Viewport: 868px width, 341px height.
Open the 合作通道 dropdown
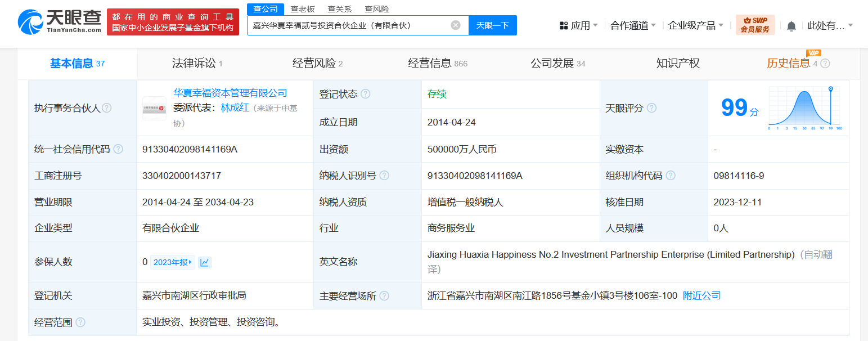[633, 25]
